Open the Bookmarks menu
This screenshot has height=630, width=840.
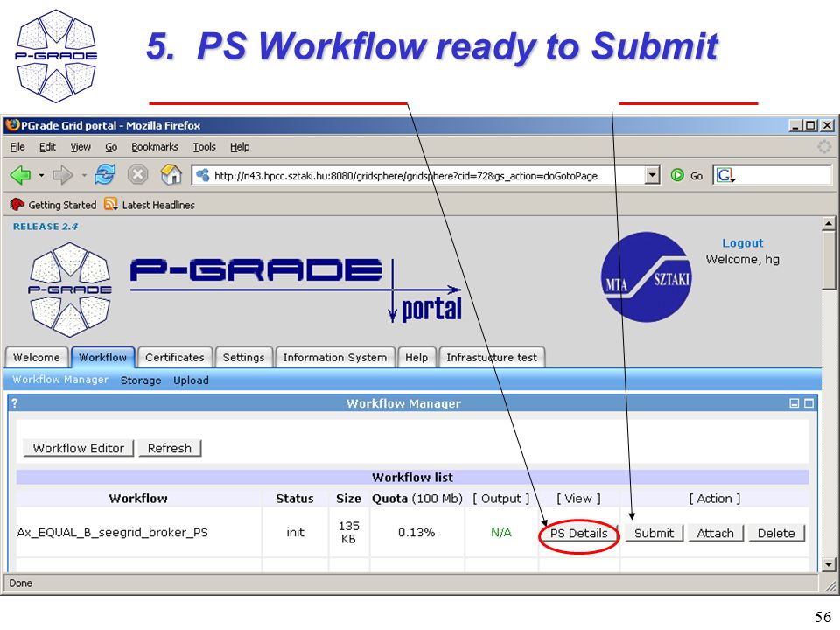pos(155,147)
